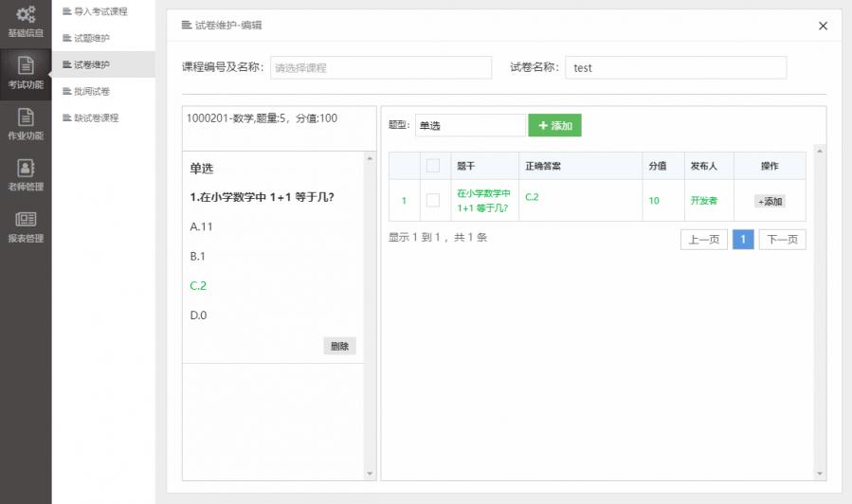The height and width of the screenshot is (504, 852).
Task: Open 导入考试课程 menu item
Action: pyautogui.click(x=100, y=11)
